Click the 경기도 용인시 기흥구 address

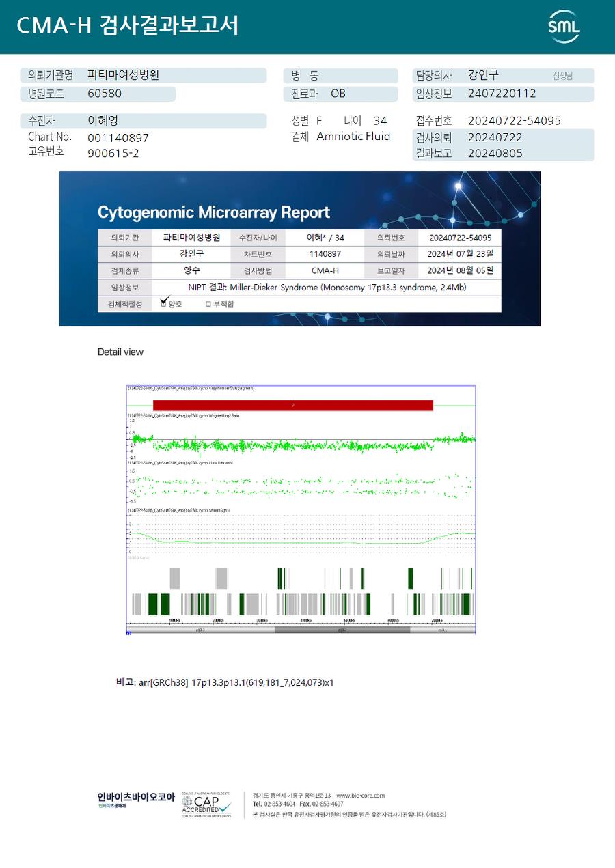click(x=292, y=796)
